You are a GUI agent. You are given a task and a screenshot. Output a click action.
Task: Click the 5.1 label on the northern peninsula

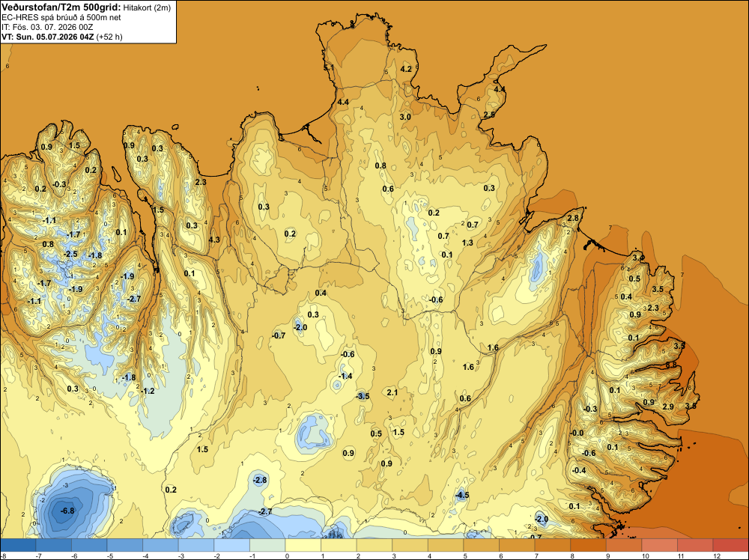click(x=329, y=68)
